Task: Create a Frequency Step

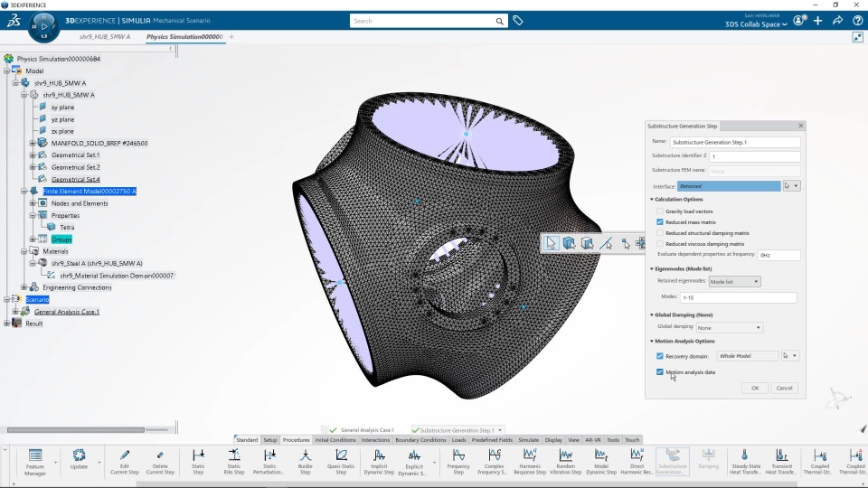Action: (x=458, y=462)
